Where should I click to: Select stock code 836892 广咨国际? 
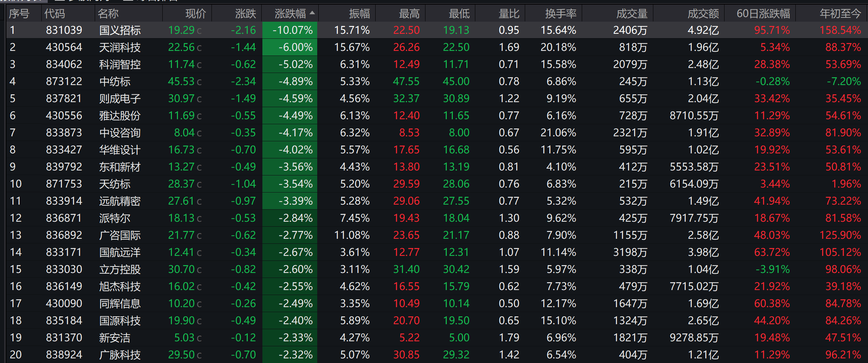[x=64, y=235]
